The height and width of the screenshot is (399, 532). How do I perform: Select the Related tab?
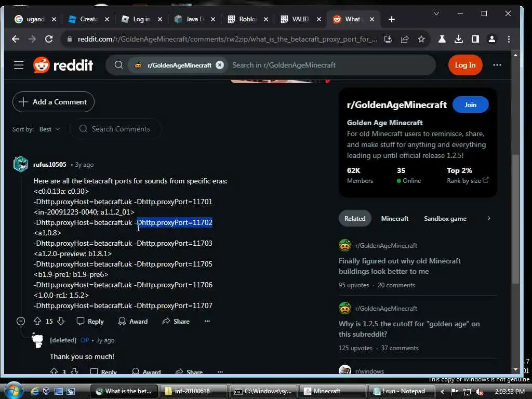355,219
